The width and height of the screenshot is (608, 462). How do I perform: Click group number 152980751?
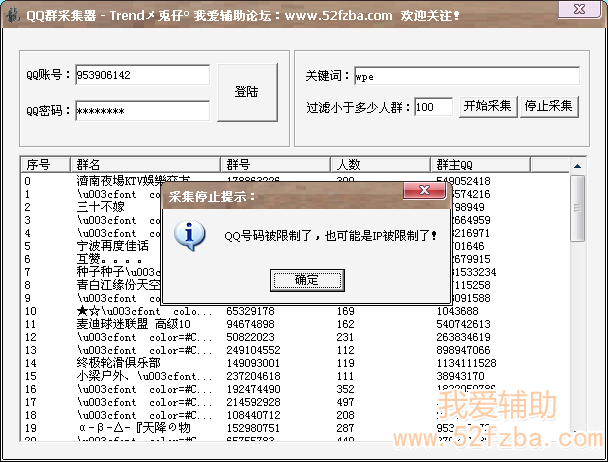253,428
